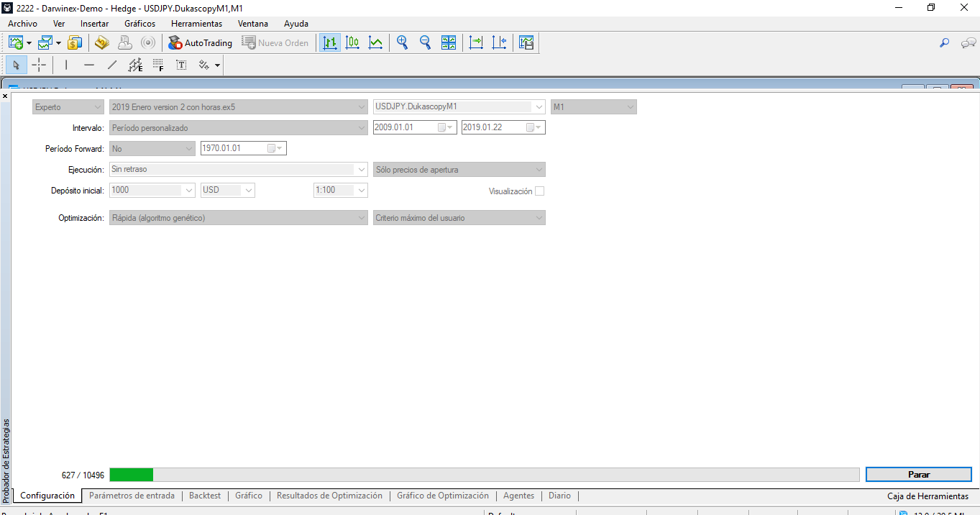
Task: Click the optimization progress bar
Action: click(x=484, y=475)
